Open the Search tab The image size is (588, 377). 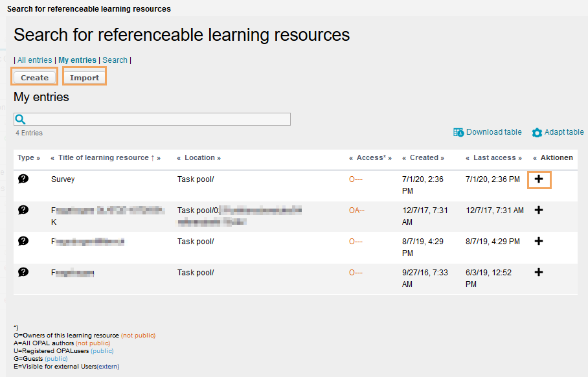115,60
